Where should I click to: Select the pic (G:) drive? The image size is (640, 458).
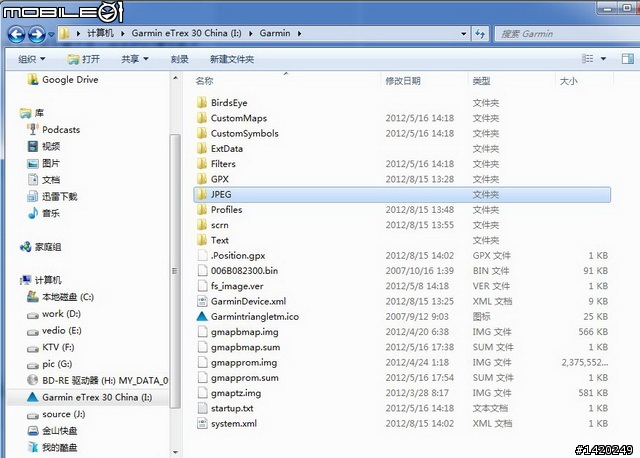pyautogui.click(x=49, y=364)
